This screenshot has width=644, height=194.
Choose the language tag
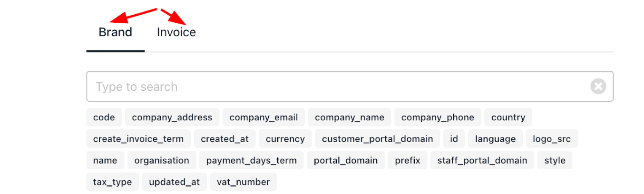coord(495,139)
